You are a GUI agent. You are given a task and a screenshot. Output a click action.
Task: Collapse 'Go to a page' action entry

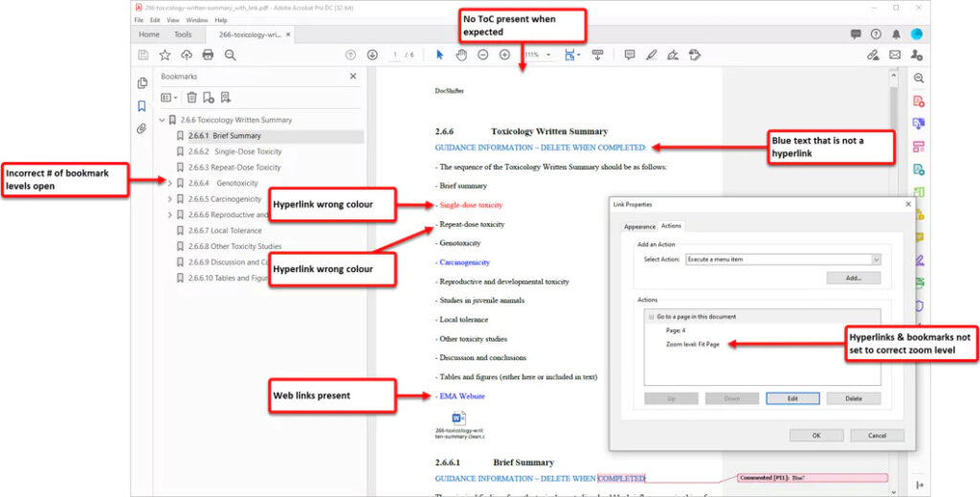651,317
